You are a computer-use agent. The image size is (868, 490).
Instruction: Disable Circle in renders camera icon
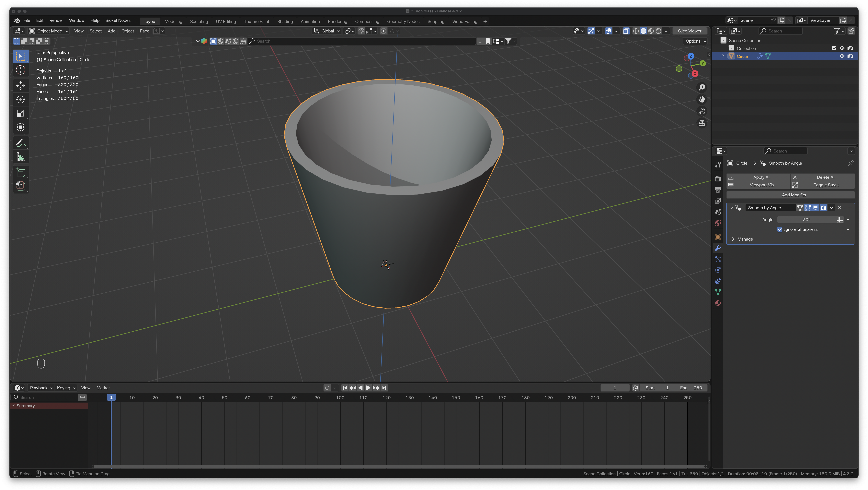tap(850, 56)
